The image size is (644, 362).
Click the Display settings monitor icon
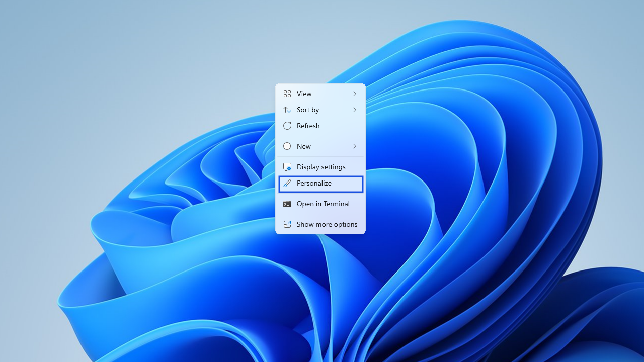(287, 167)
